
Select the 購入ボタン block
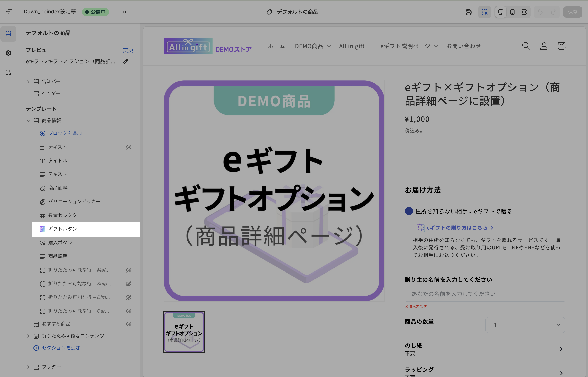(60, 242)
